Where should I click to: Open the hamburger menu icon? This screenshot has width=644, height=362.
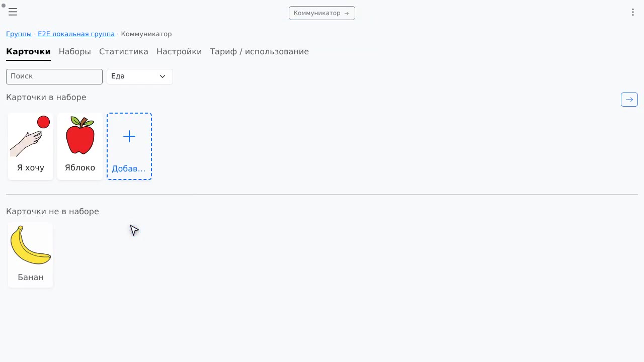click(13, 12)
